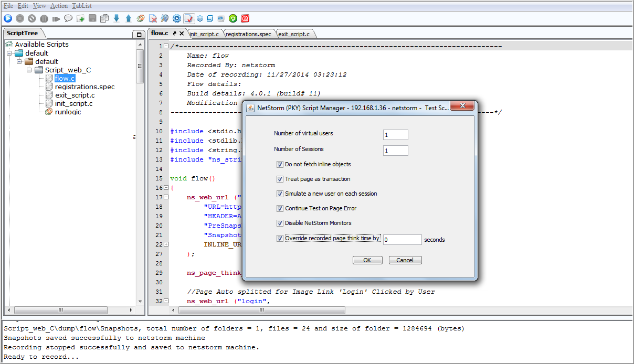Click the blue play/start recording icon
The width and height of the screenshot is (634, 364).
(8, 18)
